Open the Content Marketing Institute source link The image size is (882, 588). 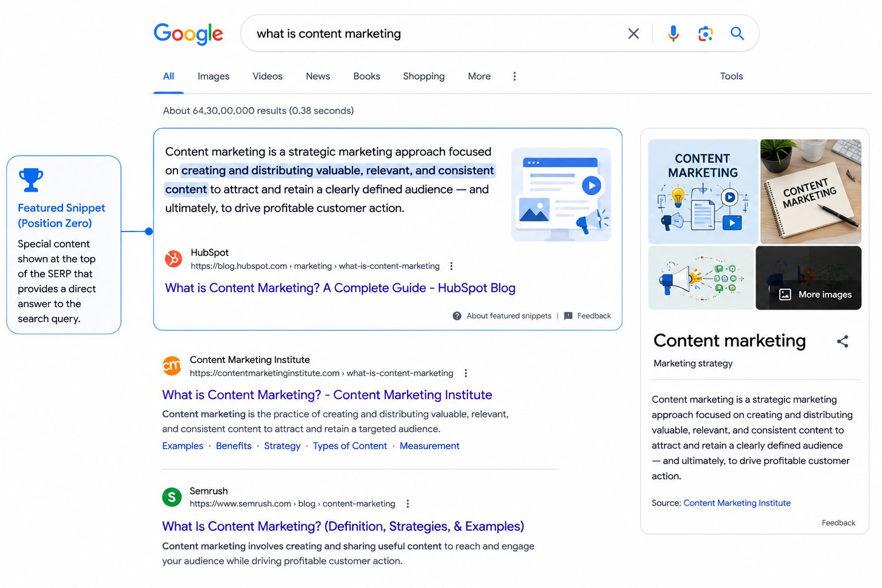pyautogui.click(x=737, y=503)
